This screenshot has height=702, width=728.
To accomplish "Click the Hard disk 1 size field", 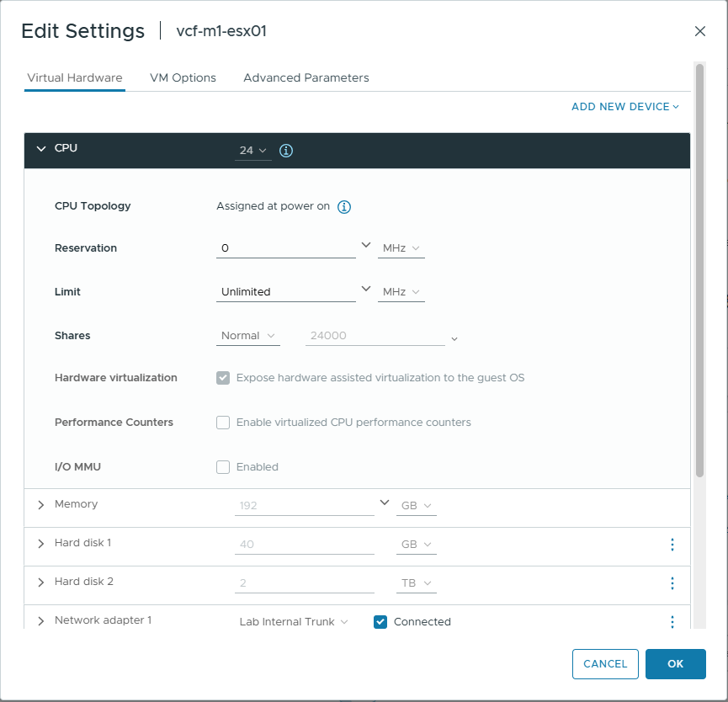I will pos(305,544).
